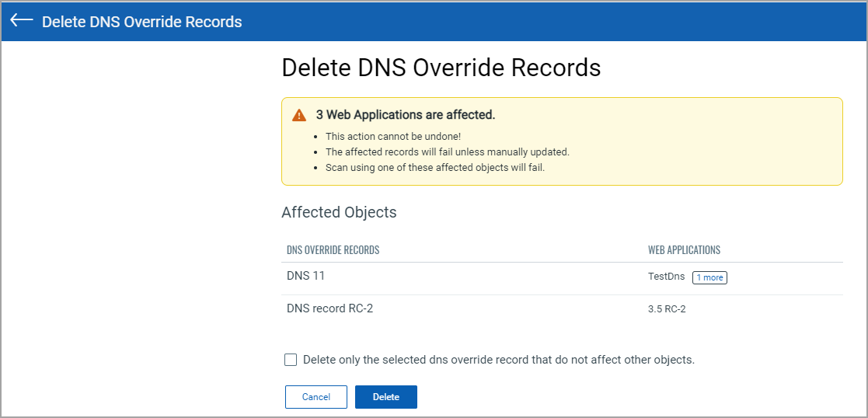Click the DNS OVERRIDE RECORDS column header
This screenshot has width=868, height=418.
point(333,250)
